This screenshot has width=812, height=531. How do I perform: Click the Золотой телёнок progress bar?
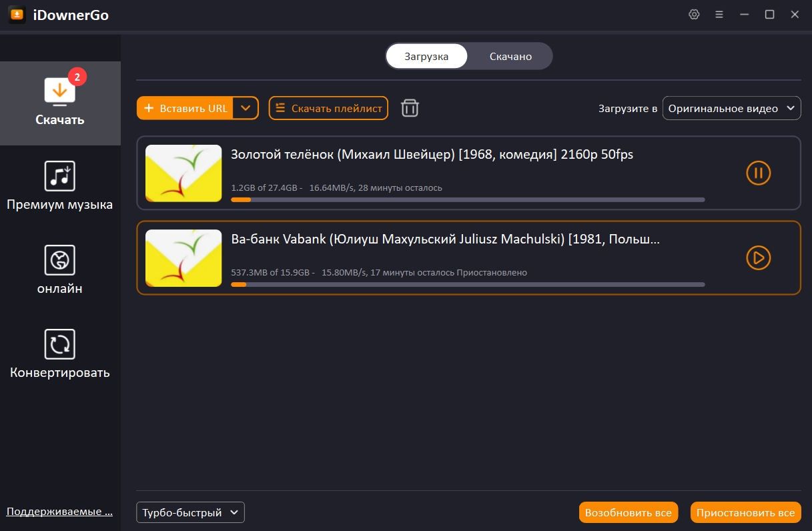click(468, 199)
